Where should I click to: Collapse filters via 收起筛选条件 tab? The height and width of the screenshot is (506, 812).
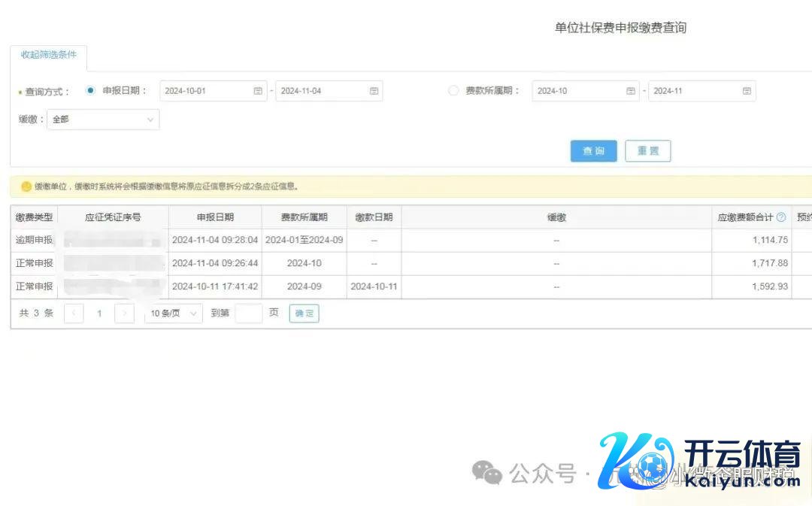(48, 56)
